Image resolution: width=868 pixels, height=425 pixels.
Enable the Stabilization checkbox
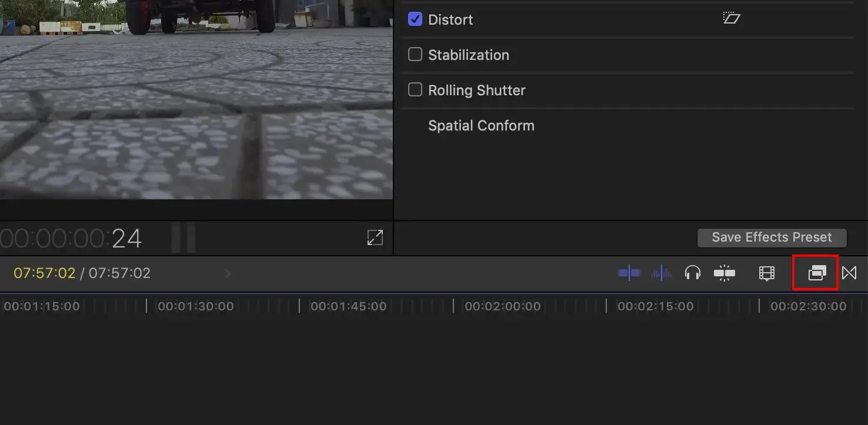pos(415,54)
